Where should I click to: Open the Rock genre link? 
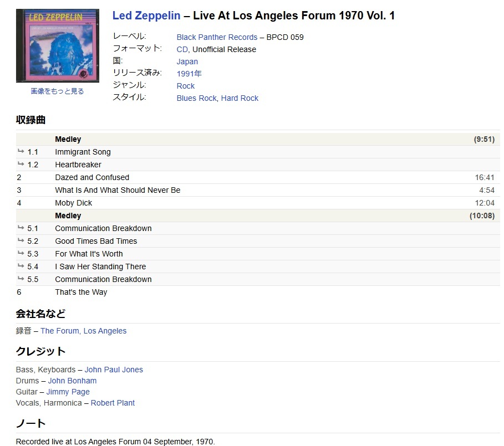click(x=185, y=86)
